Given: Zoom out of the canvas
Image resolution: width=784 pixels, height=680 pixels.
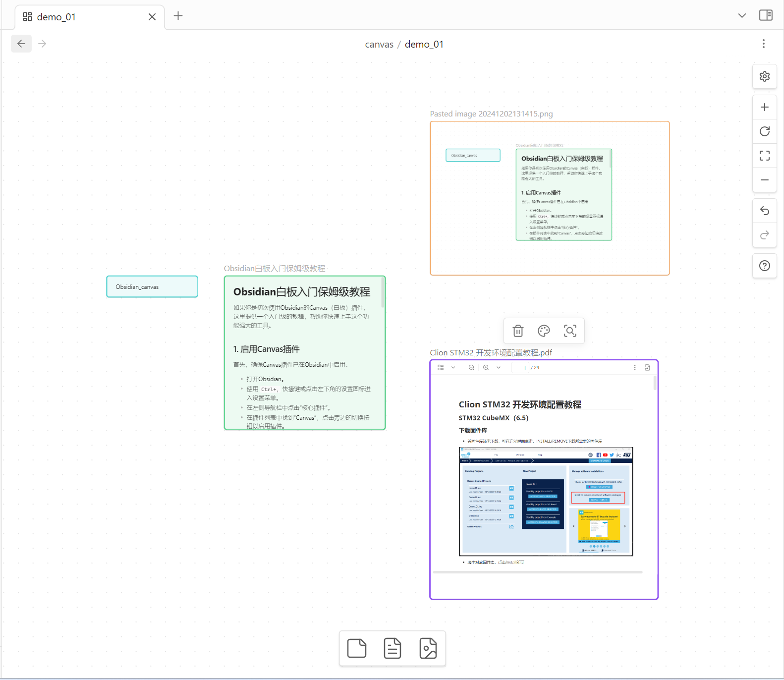Looking at the screenshot, I should pos(765,180).
